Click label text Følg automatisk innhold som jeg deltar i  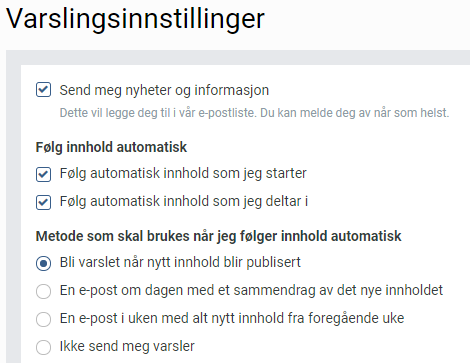tap(184, 202)
